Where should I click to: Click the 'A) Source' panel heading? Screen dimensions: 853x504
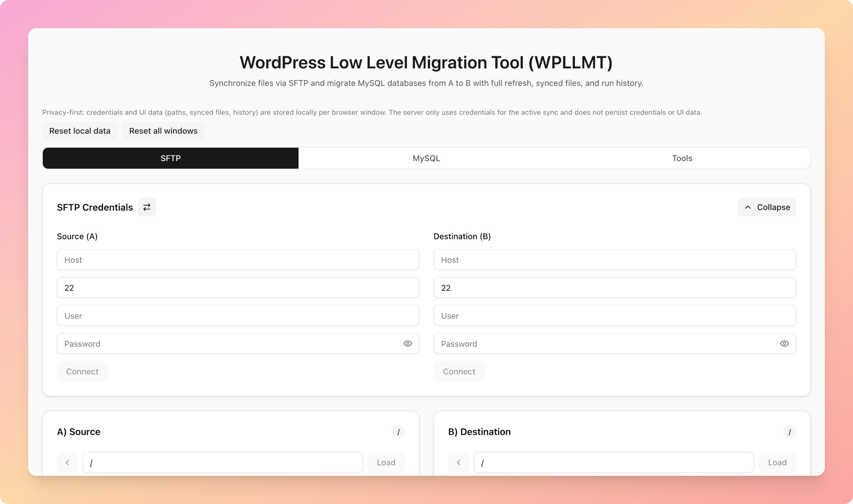(79, 432)
